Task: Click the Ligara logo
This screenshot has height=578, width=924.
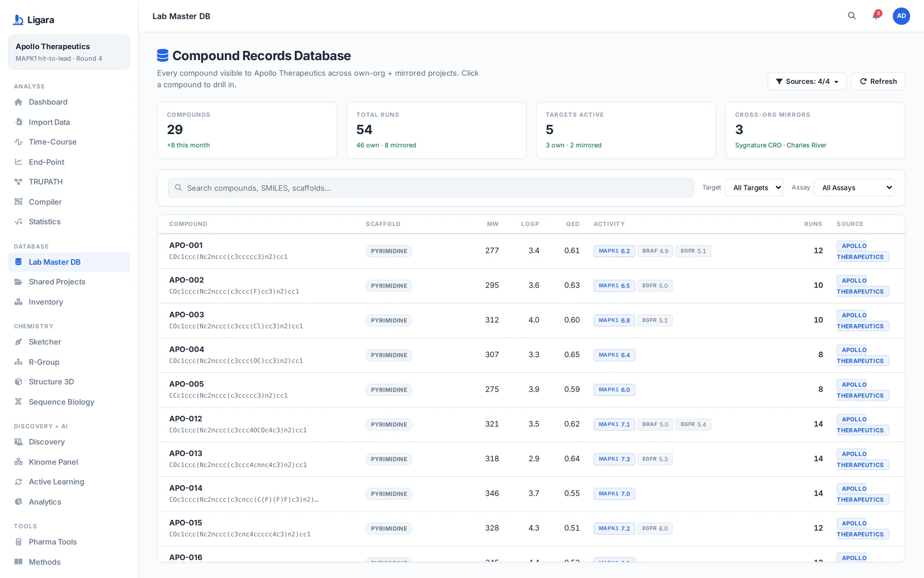Action: coord(34,20)
